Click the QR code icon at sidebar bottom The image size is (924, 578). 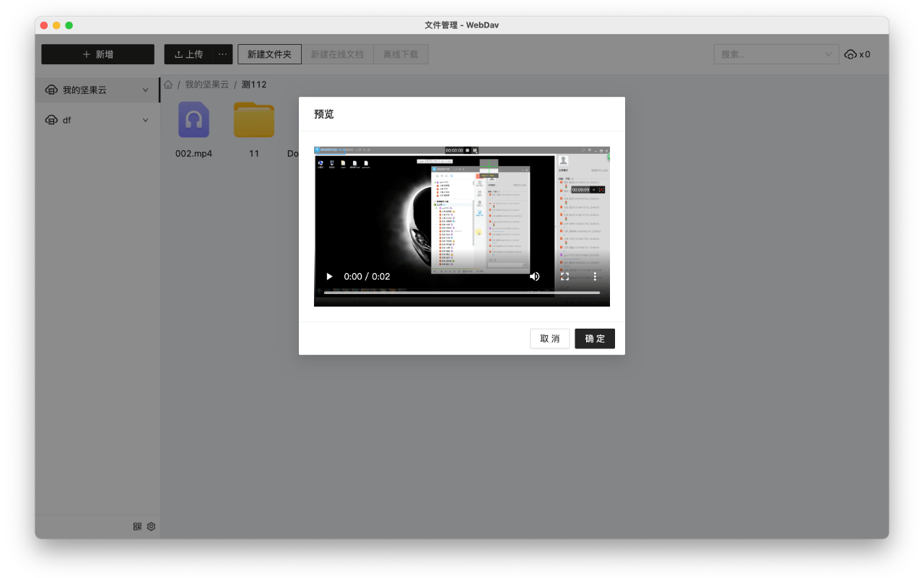pyautogui.click(x=136, y=526)
